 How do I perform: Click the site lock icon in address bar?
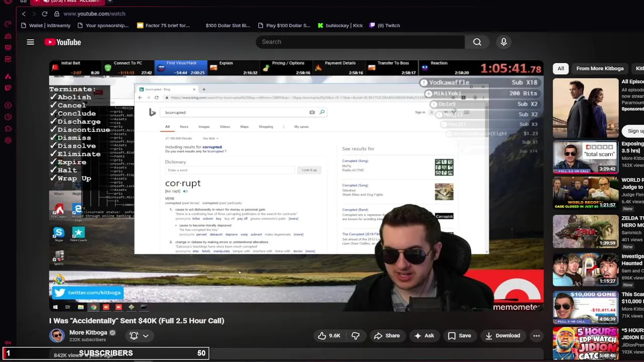[x=56, y=14]
